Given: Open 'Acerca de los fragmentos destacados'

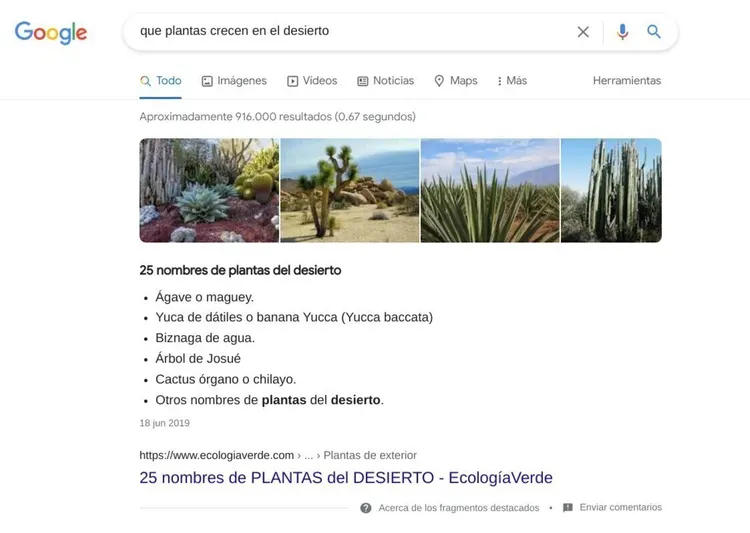Looking at the screenshot, I should point(459,508).
